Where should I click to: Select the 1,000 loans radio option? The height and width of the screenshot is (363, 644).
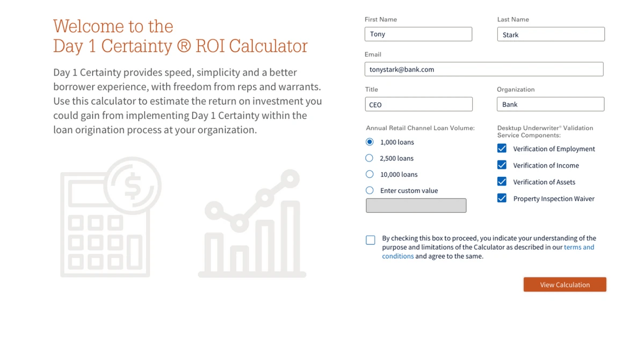[x=370, y=142]
